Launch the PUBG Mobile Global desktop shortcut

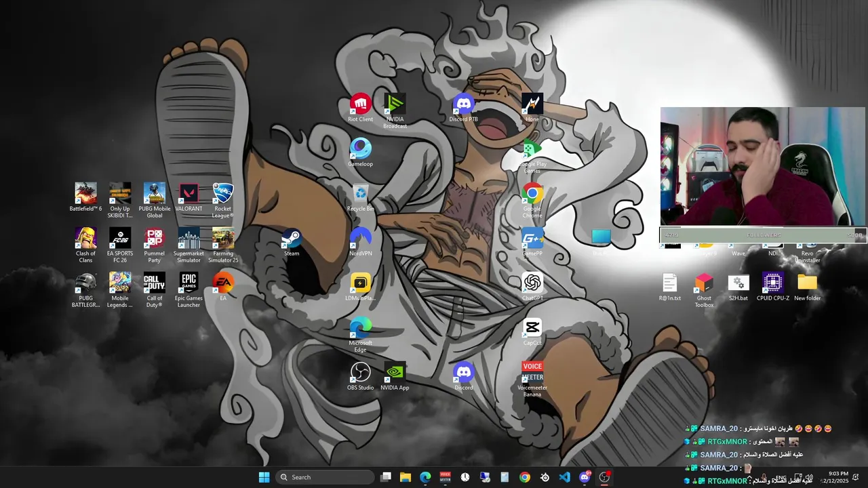pyautogui.click(x=155, y=201)
